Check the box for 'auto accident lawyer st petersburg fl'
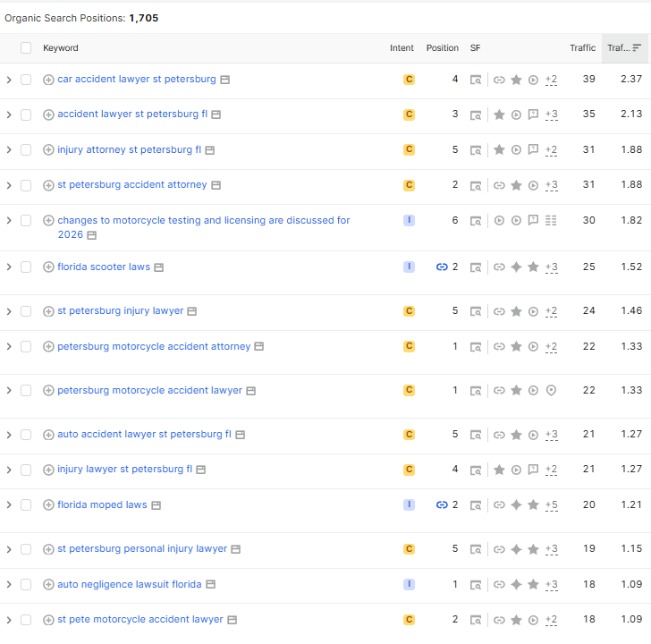Image resolution: width=651 pixels, height=644 pixels. [26, 435]
